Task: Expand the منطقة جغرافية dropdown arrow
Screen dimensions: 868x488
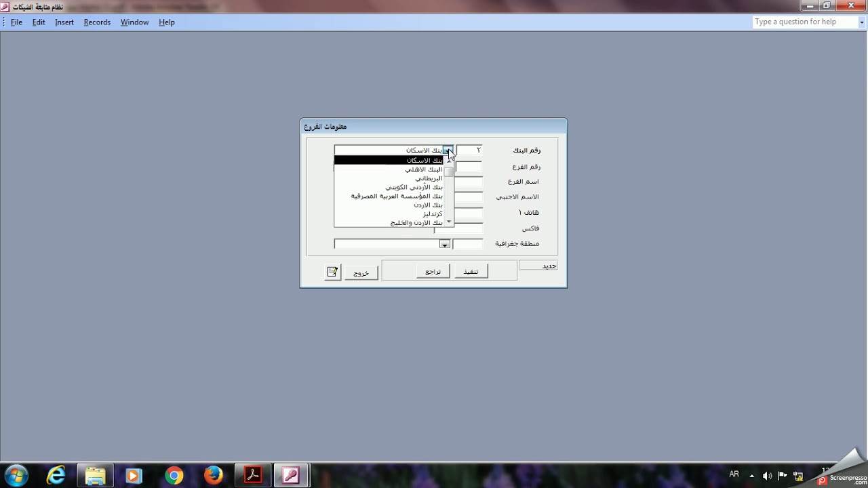Action: click(444, 244)
